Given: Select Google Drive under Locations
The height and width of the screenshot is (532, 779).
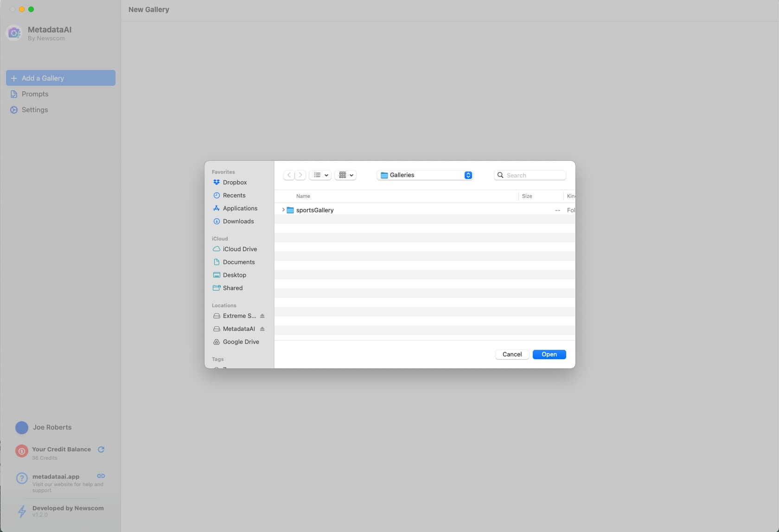Looking at the screenshot, I should point(241,342).
